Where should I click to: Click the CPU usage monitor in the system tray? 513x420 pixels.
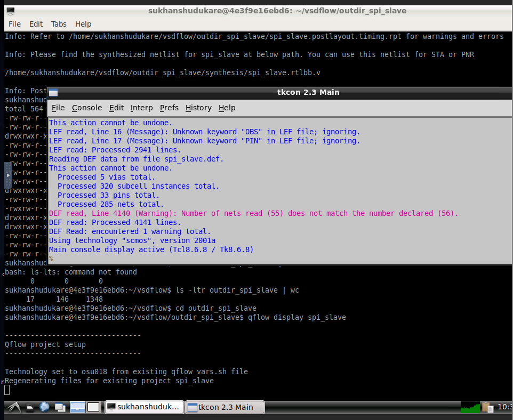[x=470, y=407]
